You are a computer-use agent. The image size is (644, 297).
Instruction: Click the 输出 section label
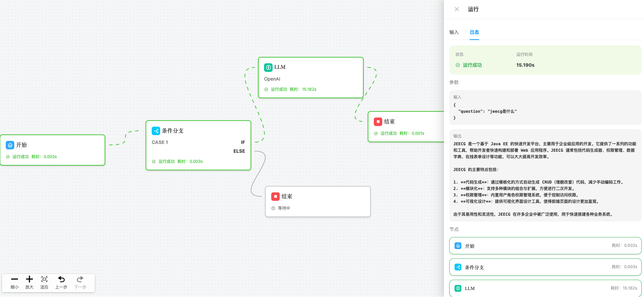point(457,136)
